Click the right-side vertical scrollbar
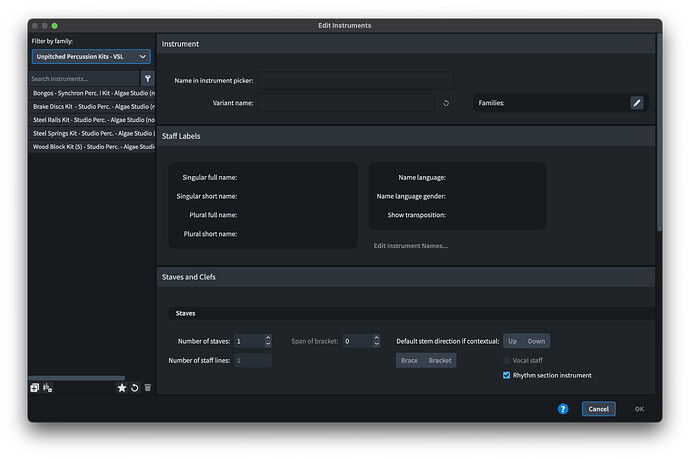690x458 pixels. pyautogui.click(x=659, y=132)
